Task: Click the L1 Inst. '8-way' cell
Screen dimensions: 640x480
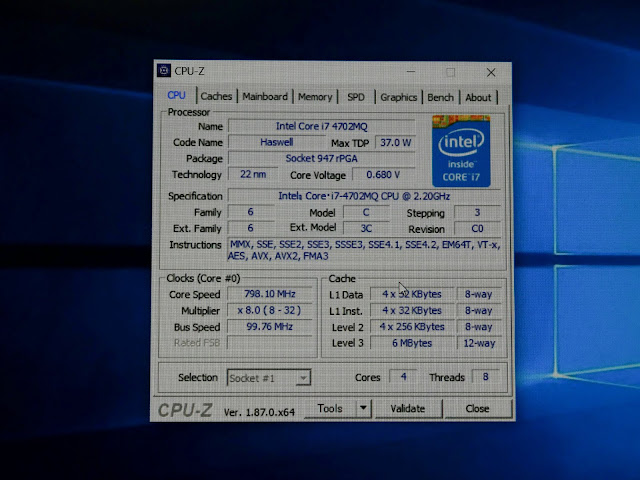Action: (x=479, y=310)
